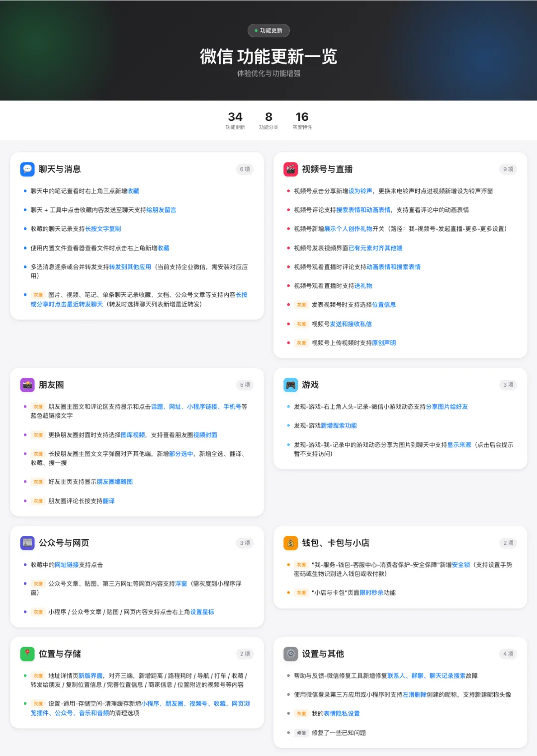537x756 pixels.
Task: Click the 功能更新 badge at the top
Action: click(268, 30)
